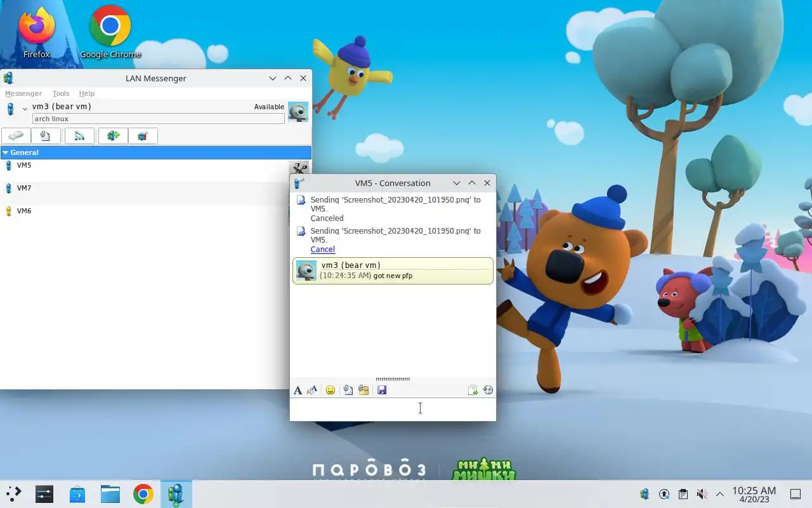Expand the hidden system tray icons arrow
The height and width of the screenshot is (508, 812).
coord(720,494)
